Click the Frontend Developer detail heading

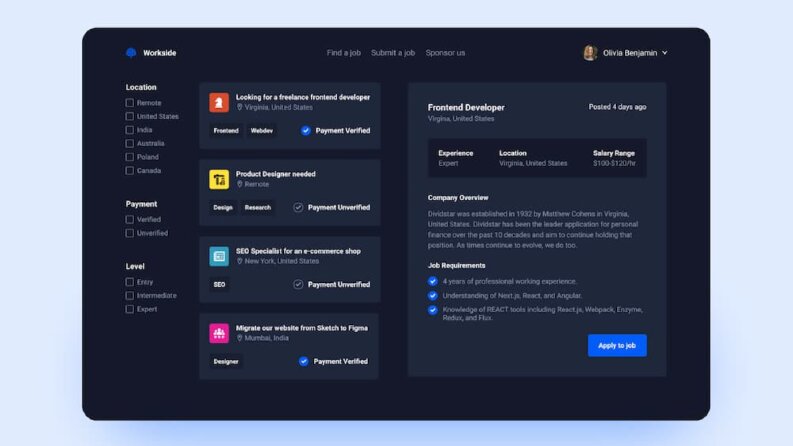pyautogui.click(x=466, y=107)
